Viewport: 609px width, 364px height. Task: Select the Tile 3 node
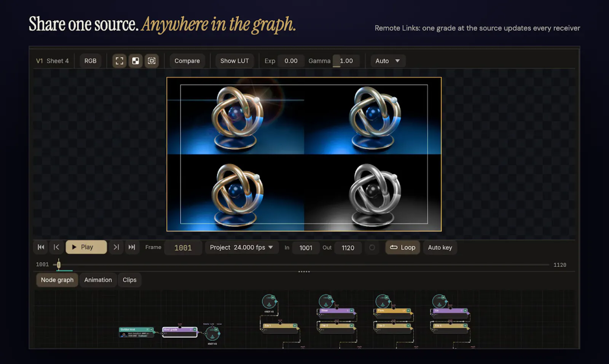(393, 328)
